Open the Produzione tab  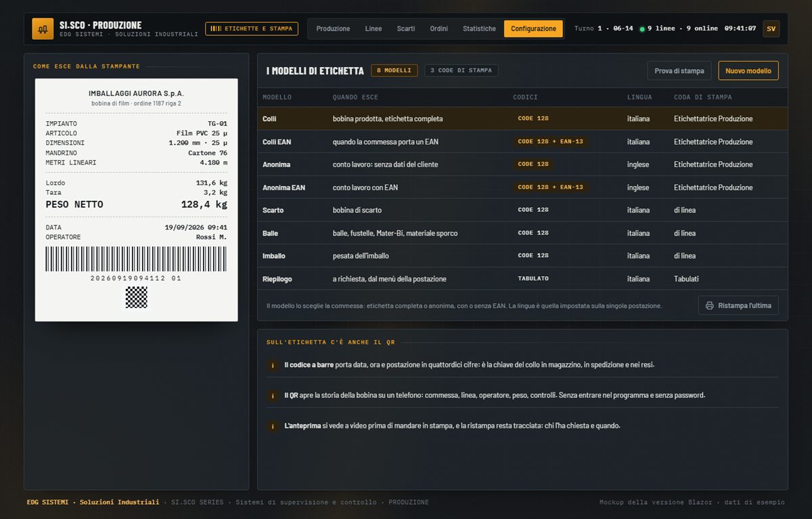(333, 28)
